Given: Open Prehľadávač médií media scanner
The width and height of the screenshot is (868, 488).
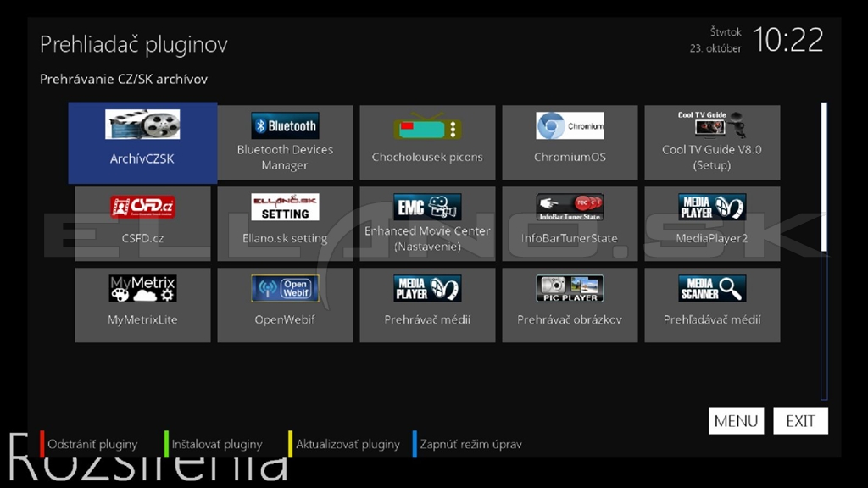Looking at the screenshot, I should (712, 305).
